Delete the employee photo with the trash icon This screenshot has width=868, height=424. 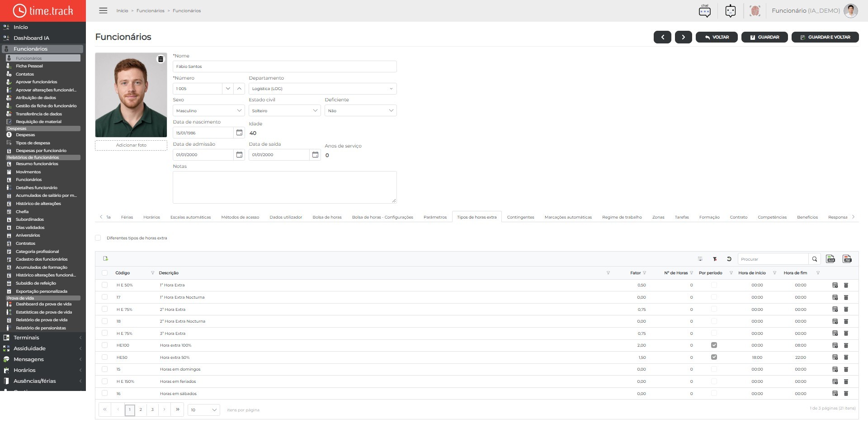click(x=160, y=59)
